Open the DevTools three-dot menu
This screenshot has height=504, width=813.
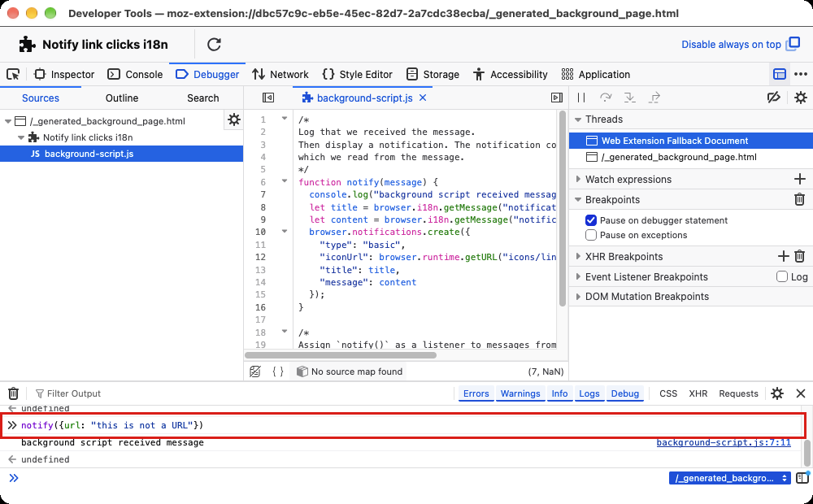click(801, 74)
